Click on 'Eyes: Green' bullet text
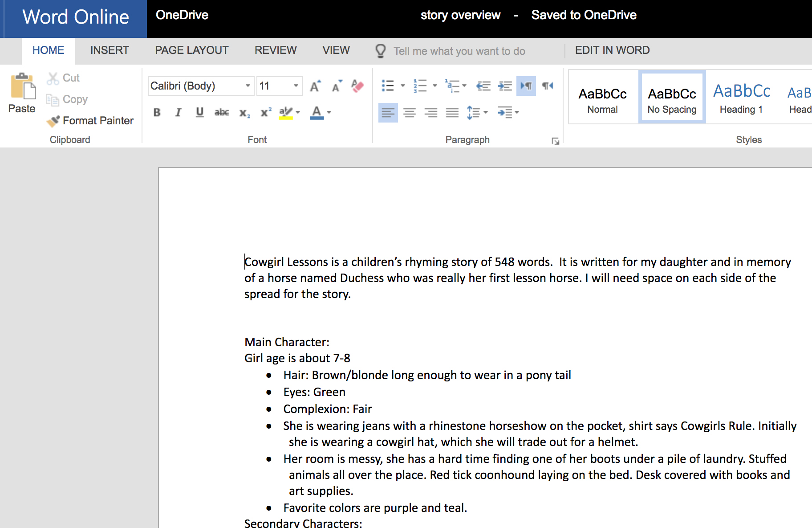 tap(314, 392)
